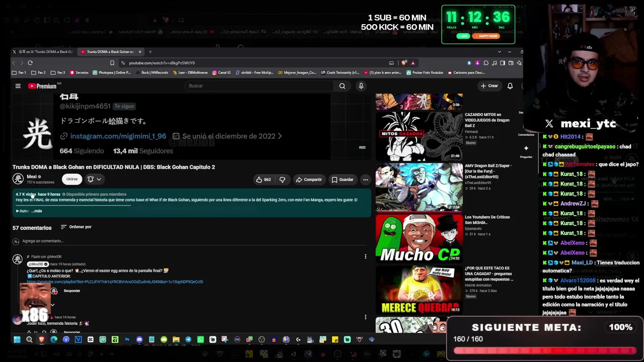Expand channel notification bell dropdown
The image size is (644, 362).
click(x=94, y=179)
